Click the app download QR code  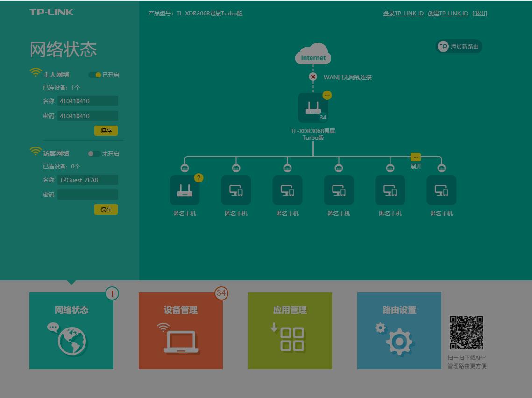click(x=467, y=333)
